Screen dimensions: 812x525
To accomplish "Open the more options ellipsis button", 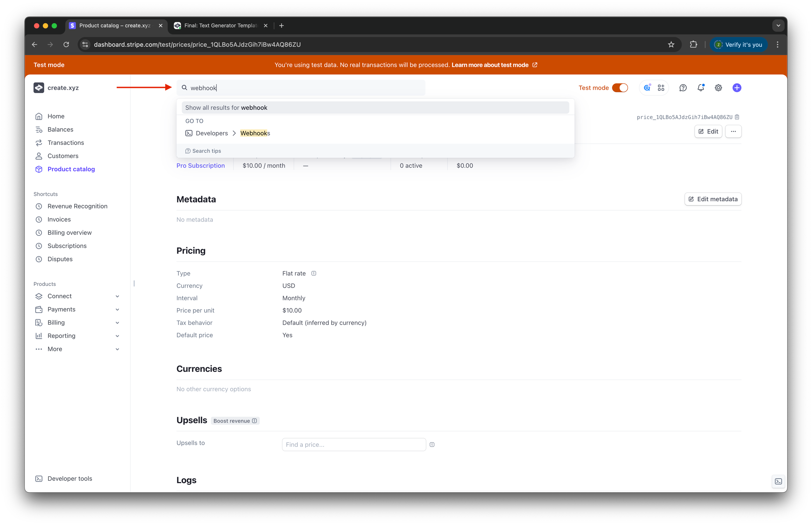I will click(x=733, y=131).
